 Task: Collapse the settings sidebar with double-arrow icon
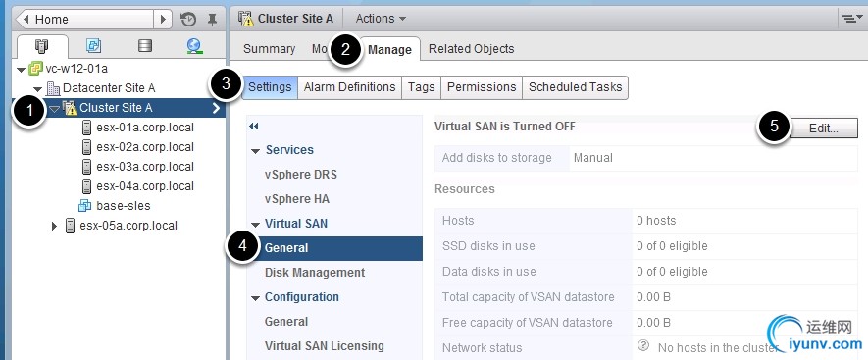(x=254, y=127)
